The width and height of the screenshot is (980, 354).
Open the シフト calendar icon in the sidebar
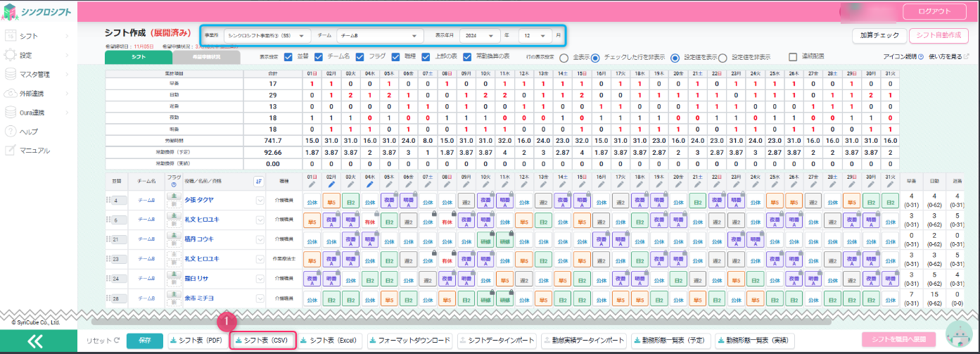(x=11, y=36)
